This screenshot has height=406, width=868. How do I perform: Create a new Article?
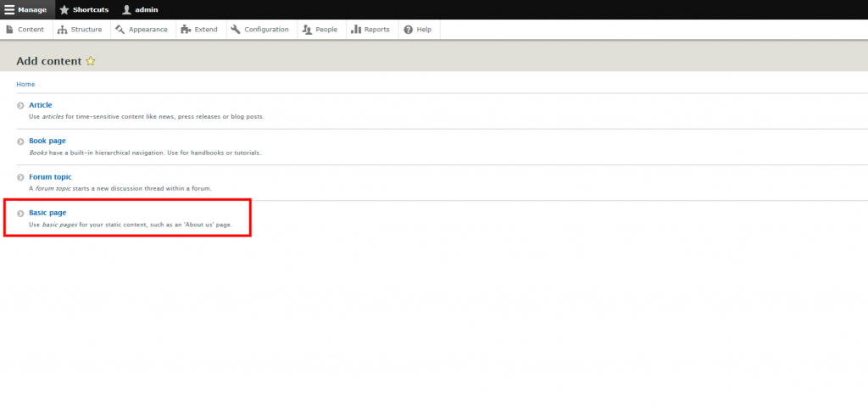(x=40, y=105)
